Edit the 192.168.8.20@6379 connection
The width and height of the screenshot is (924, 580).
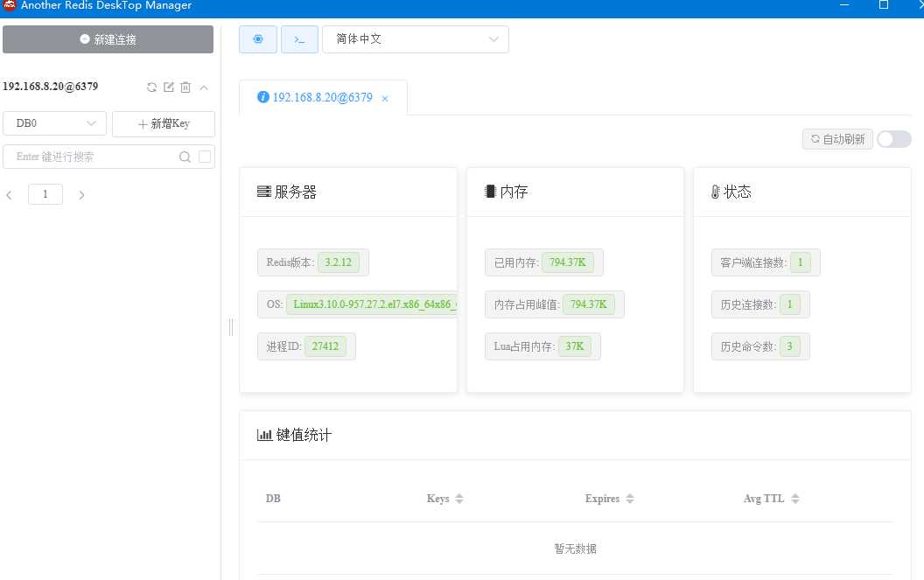tap(169, 87)
